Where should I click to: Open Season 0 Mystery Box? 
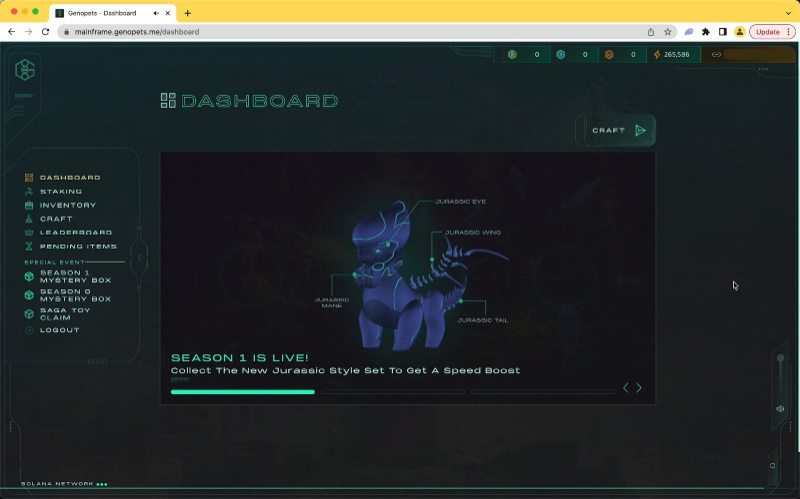click(x=76, y=295)
